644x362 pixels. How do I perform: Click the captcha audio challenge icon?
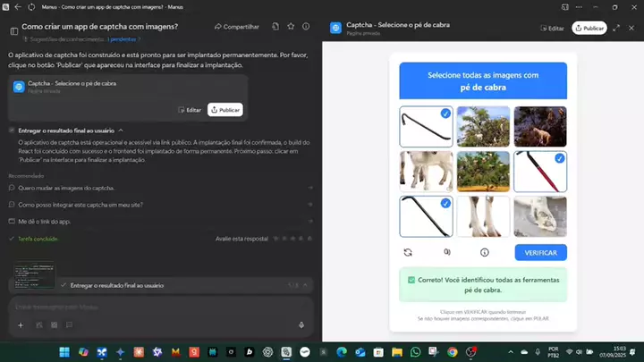(x=446, y=253)
